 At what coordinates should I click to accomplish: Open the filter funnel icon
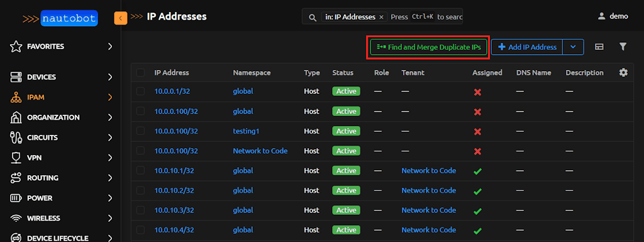coord(623,47)
